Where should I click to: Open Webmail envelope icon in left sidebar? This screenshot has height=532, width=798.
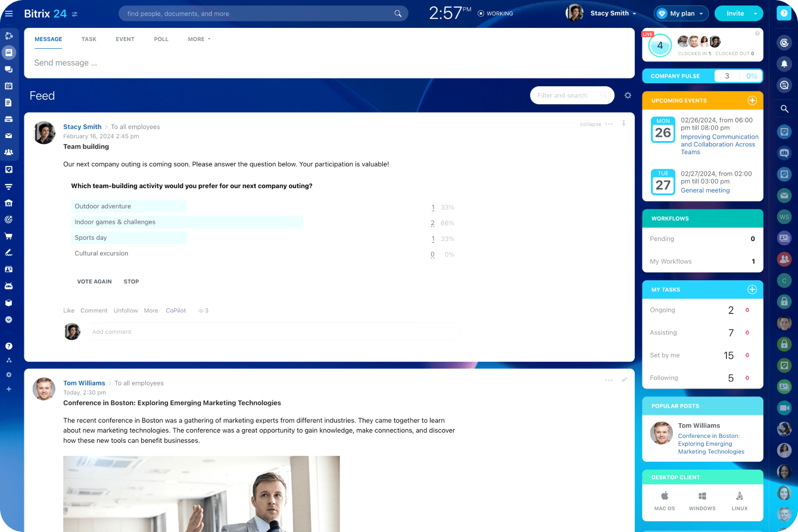coord(9,136)
